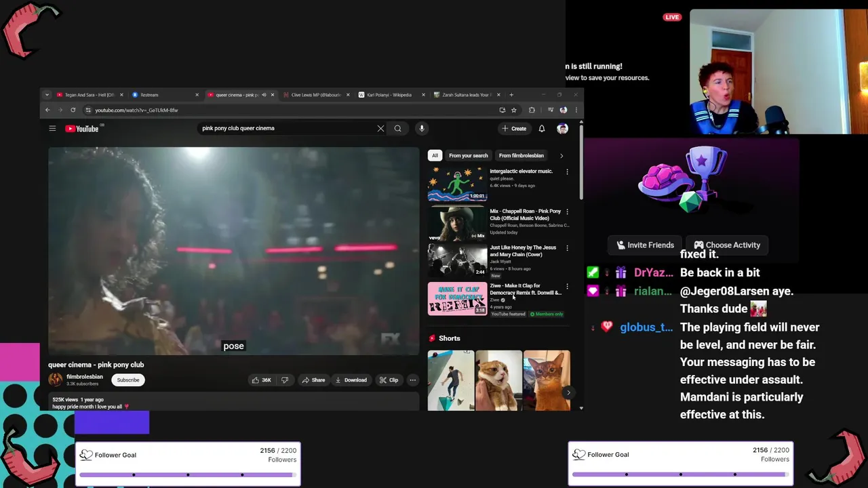Click the LIVE badge on stream overlay
The height and width of the screenshot is (488, 868).
(672, 17)
